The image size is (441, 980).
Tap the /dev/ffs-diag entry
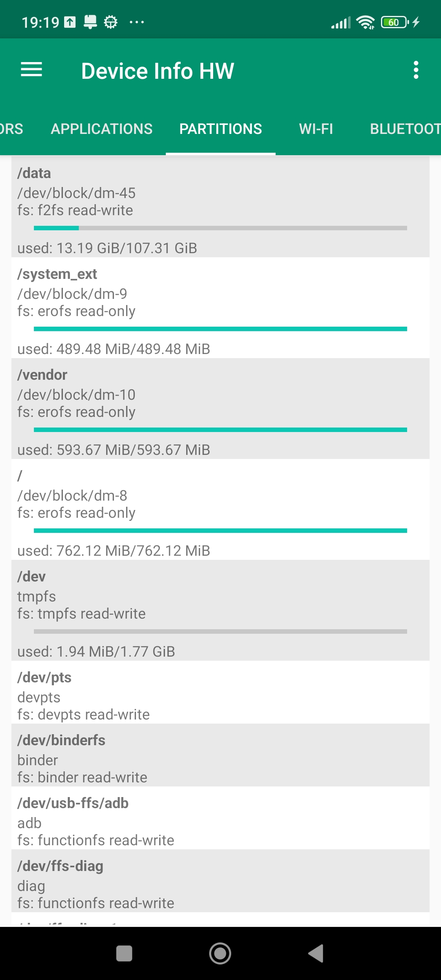220,881
